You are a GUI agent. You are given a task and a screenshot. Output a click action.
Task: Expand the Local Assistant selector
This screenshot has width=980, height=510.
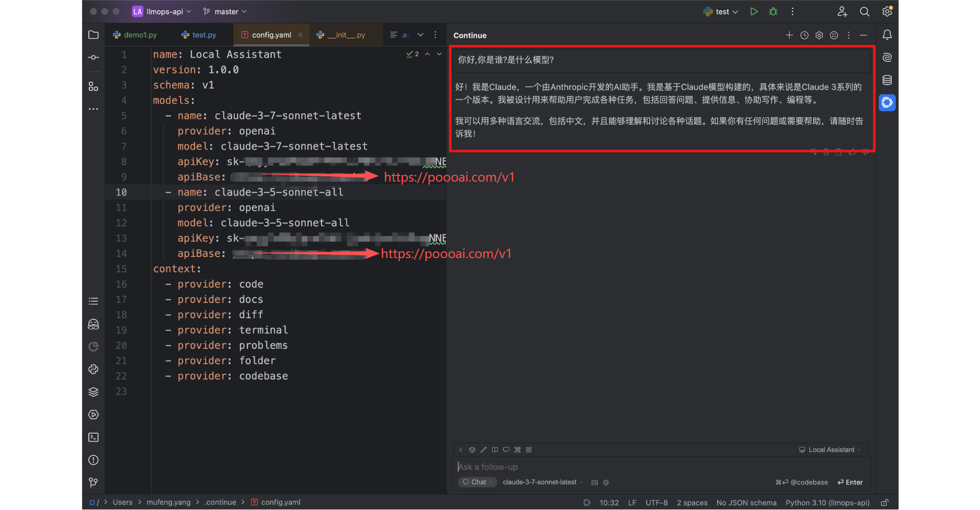(x=831, y=450)
